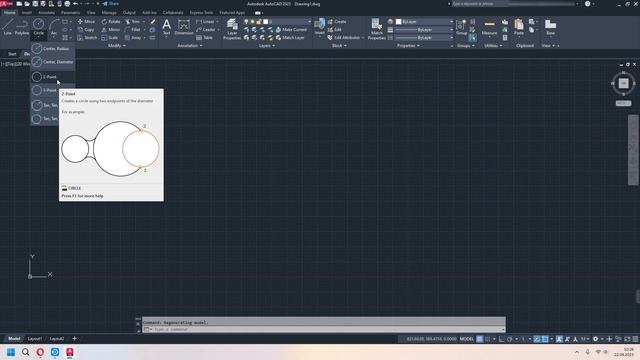Toggle drawing grid display in status bar
Viewport: 640px width, 360px height.
(x=480, y=339)
